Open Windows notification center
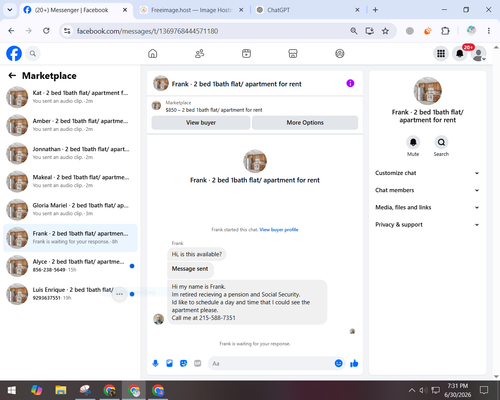 [x=484, y=390]
